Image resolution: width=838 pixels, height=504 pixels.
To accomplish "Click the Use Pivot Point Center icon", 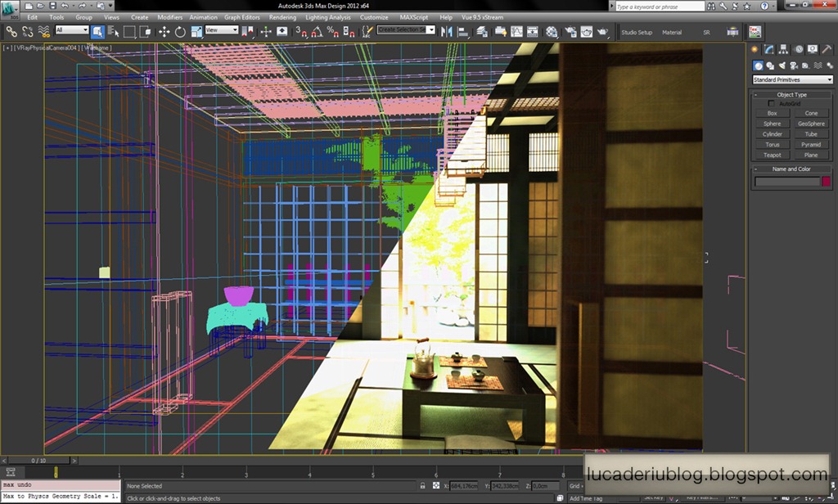I will click(247, 32).
